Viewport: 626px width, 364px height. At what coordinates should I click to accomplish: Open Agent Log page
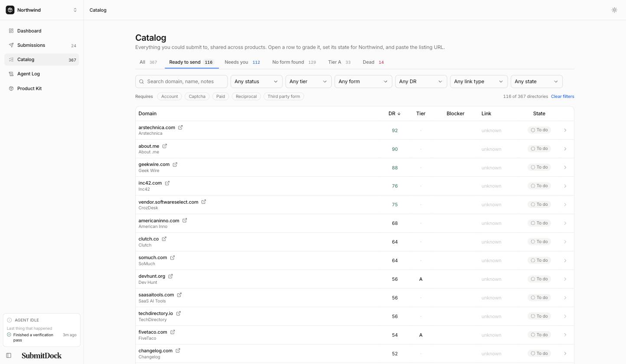[42, 74]
